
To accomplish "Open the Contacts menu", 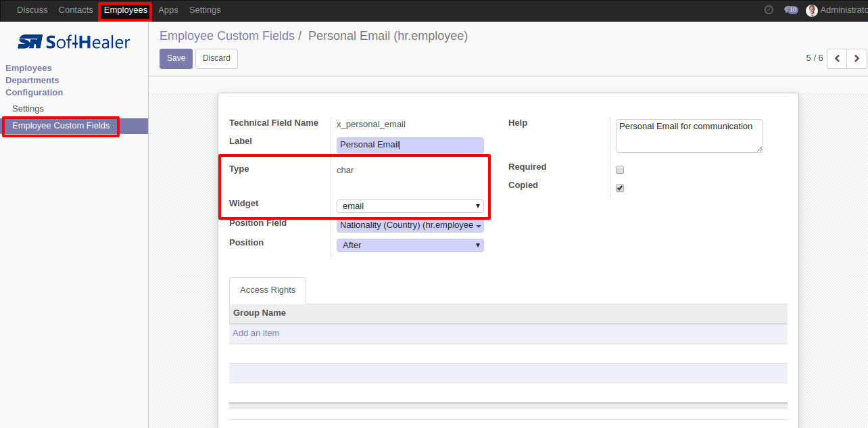I will click(x=76, y=10).
